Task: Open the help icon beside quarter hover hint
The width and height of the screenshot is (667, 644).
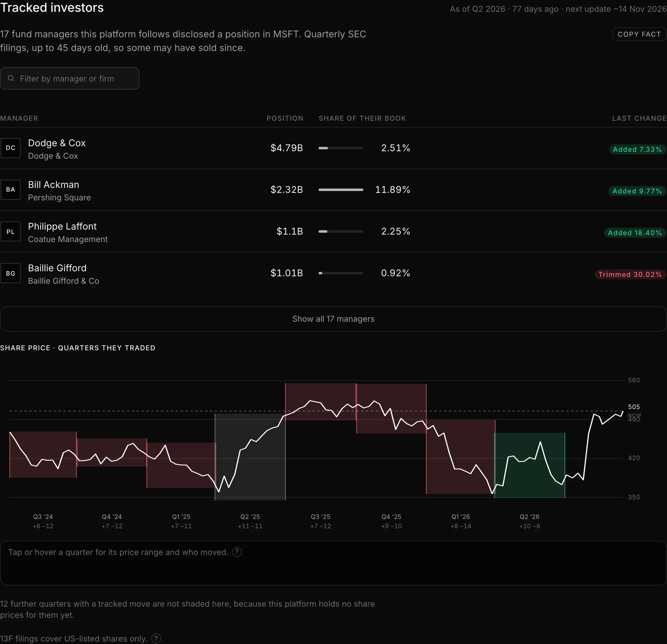Action: point(237,552)
